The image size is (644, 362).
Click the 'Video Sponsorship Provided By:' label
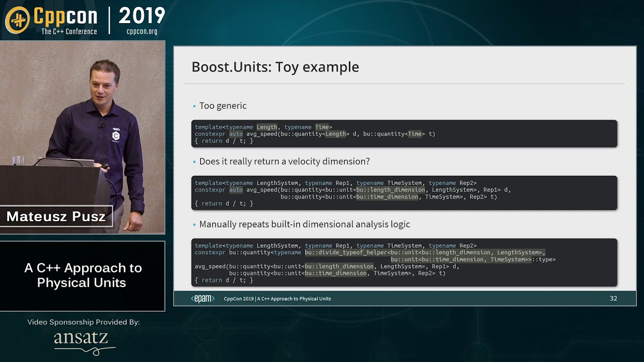click(84, 322)
